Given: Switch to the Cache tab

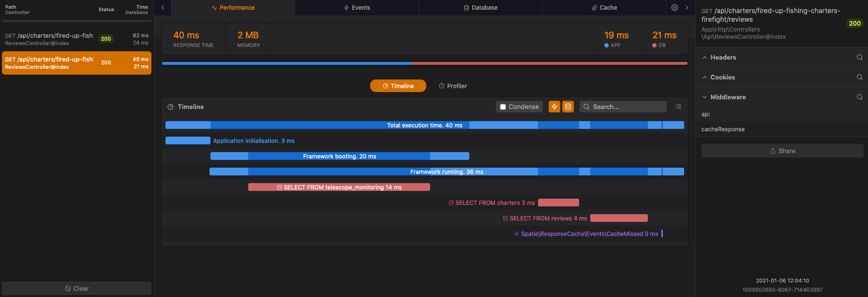Looking at the screenshot, I should click(x=604, y=8).
